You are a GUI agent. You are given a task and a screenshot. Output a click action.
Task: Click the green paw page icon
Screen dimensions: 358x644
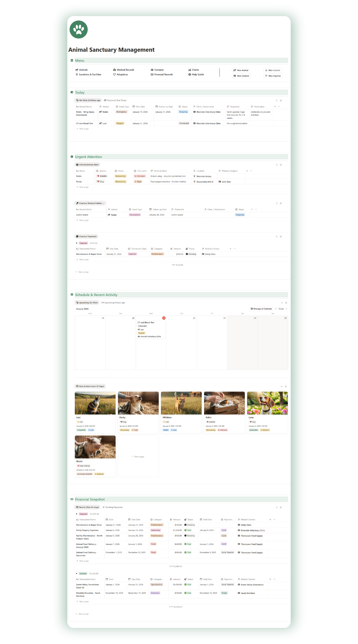click(79, 29)
